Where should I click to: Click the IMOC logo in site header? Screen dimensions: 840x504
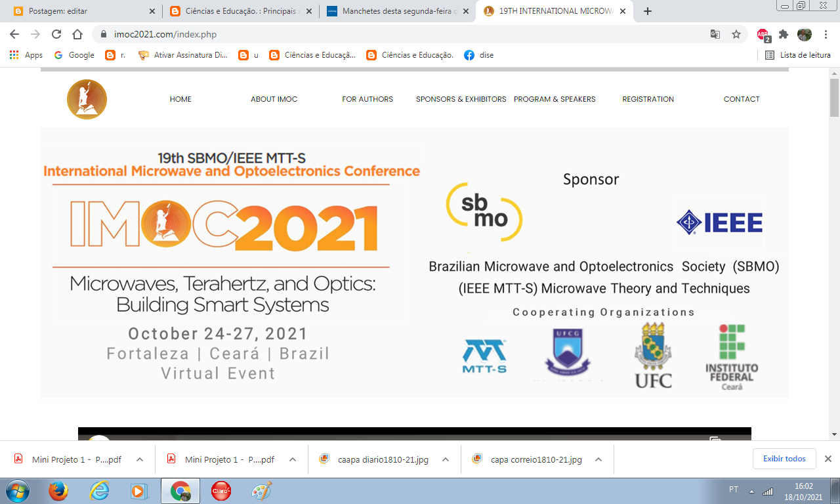87,99
